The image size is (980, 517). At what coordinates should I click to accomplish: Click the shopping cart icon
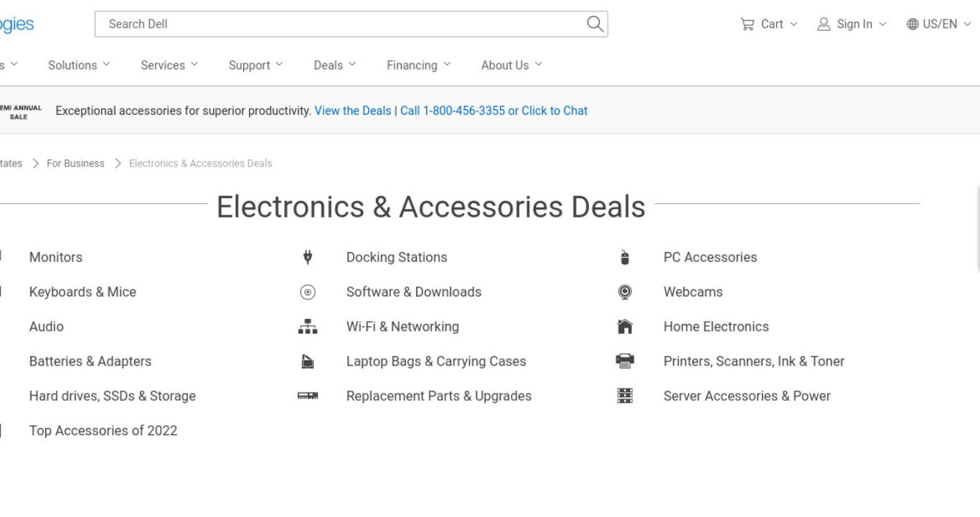[x=748, y=24]
